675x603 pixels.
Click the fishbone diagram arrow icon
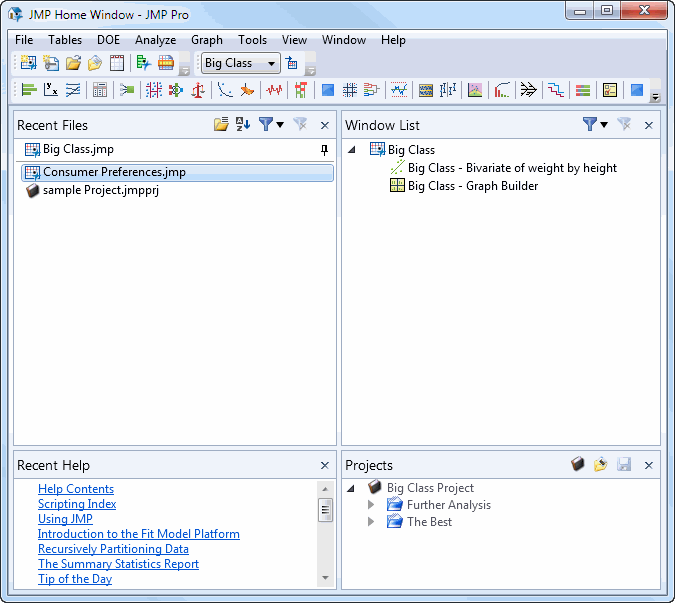point(529,90)
